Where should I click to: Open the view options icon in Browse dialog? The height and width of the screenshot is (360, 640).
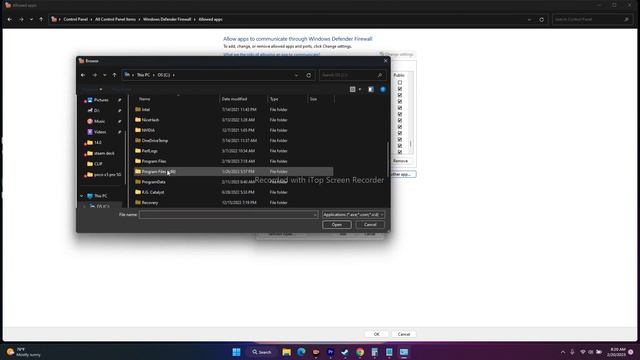(x=353, y=89)
